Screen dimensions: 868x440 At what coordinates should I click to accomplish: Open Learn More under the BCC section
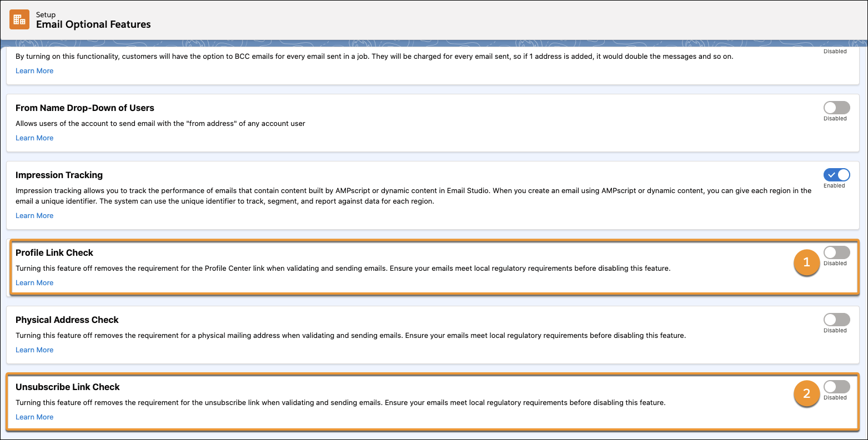click(x=34, y=70)
